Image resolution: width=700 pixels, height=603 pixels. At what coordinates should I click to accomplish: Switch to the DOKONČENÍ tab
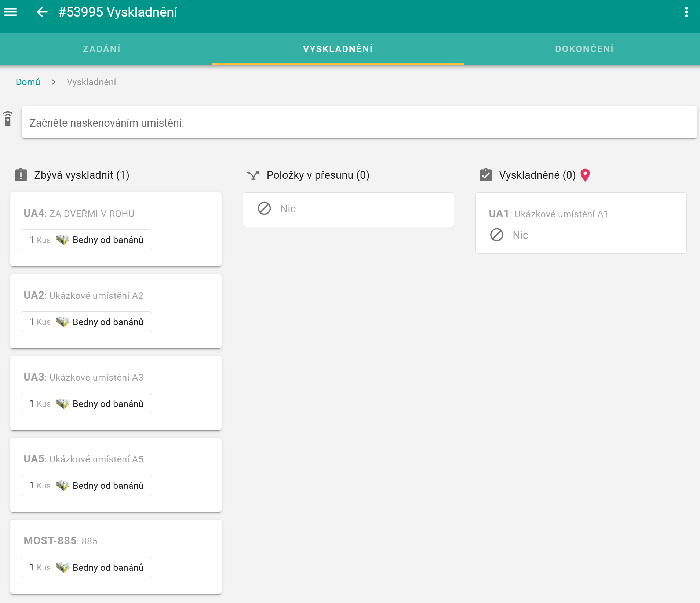(584, 49)
